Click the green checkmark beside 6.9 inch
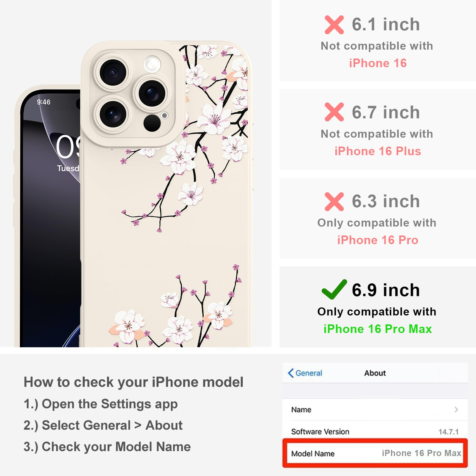The width and height of the screenshot is (476, 476). coord(334,289)
